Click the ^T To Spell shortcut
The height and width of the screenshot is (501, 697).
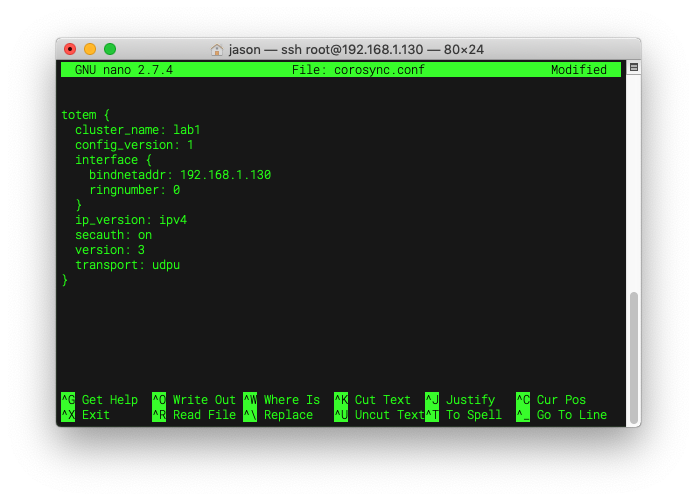click(x=464, y=415)
